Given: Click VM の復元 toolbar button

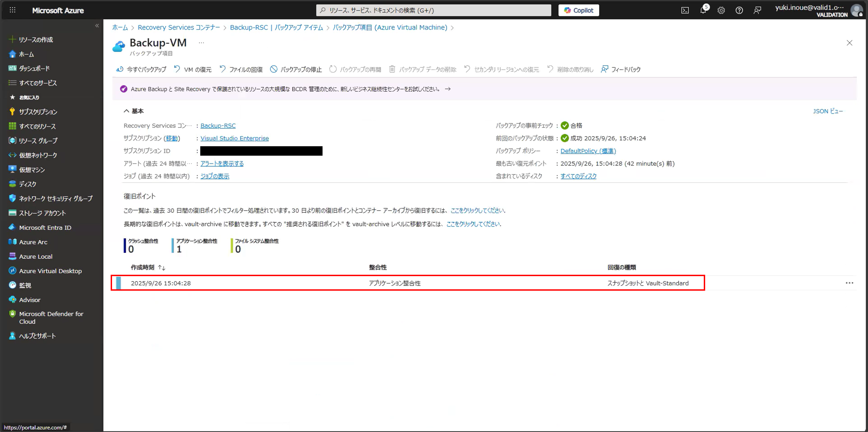Looking at the screenshot, I should (193, 69).
